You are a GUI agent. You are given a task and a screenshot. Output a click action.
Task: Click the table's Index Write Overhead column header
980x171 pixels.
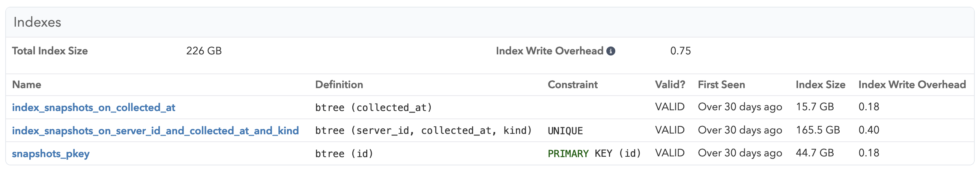(912, 84)
